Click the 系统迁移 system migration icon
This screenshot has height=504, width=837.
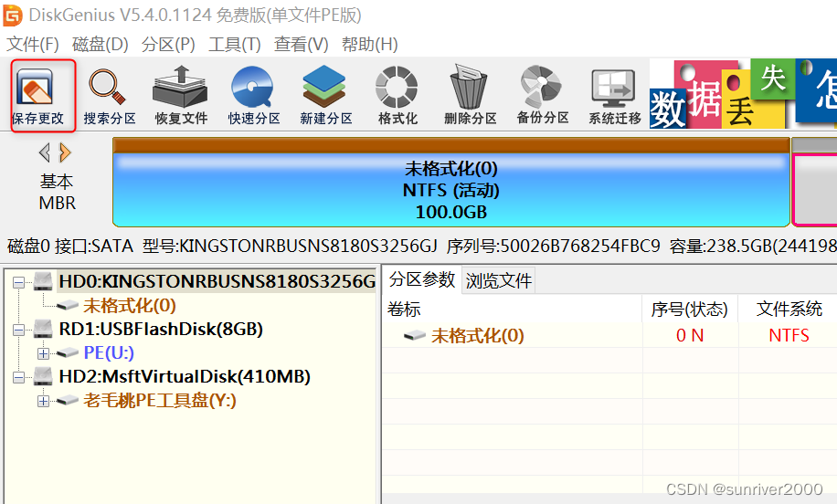click(613, 88)
